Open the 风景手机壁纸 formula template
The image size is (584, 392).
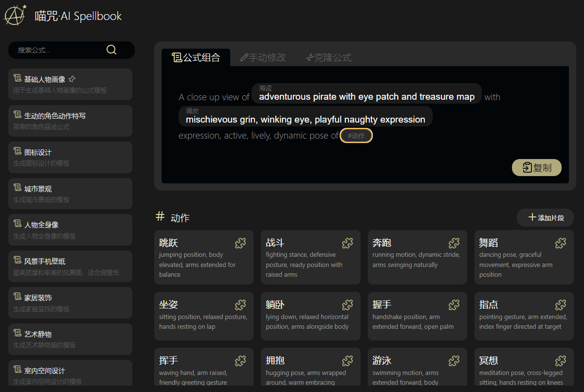(x=70, y=266)
